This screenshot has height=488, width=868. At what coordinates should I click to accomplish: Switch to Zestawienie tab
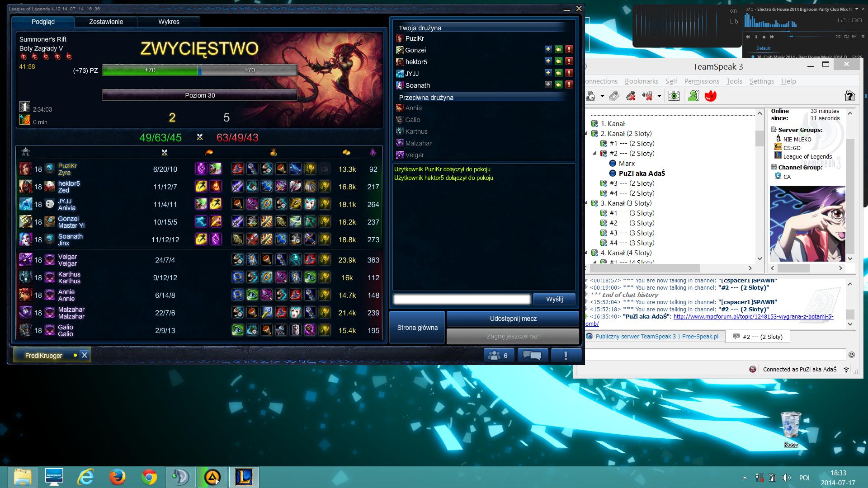click(106, 22)
